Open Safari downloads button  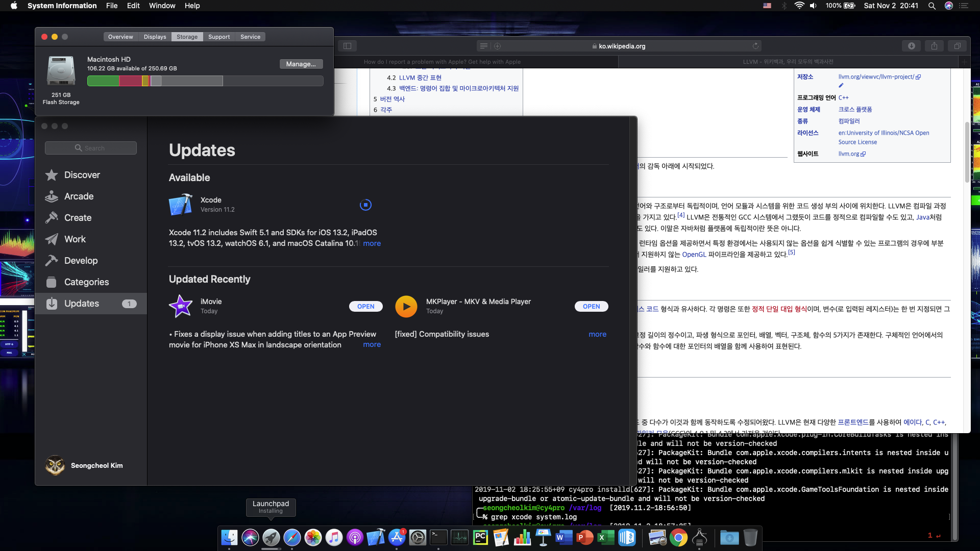[x=911, y=46]
